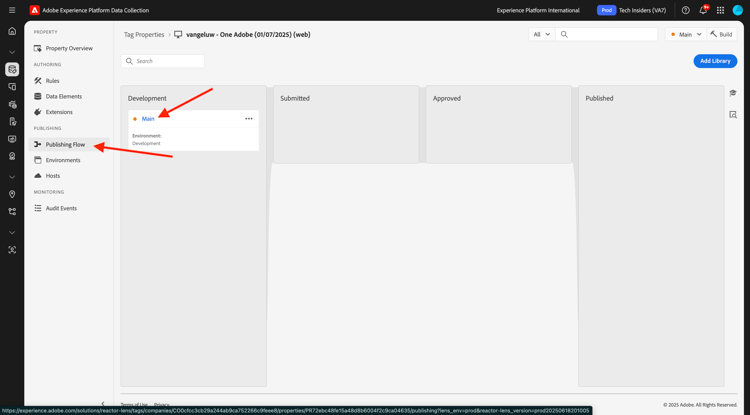
Task: Click the Tag Properties breadcrumb
Action: (144, 34)
